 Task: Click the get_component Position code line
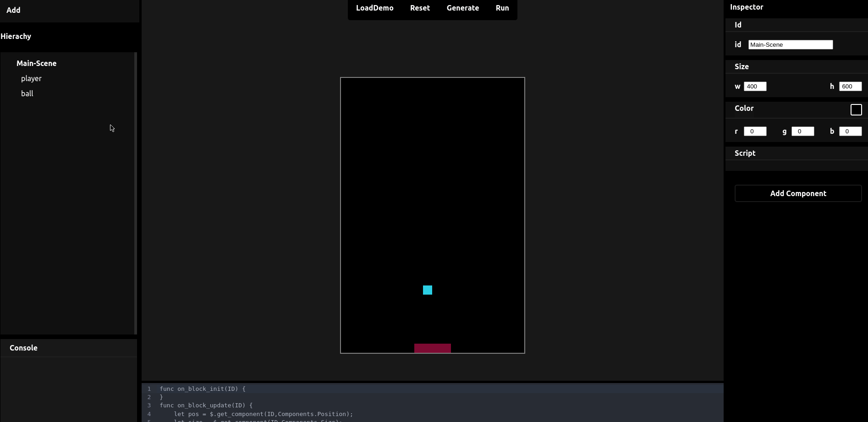click(x=264, y=414)
